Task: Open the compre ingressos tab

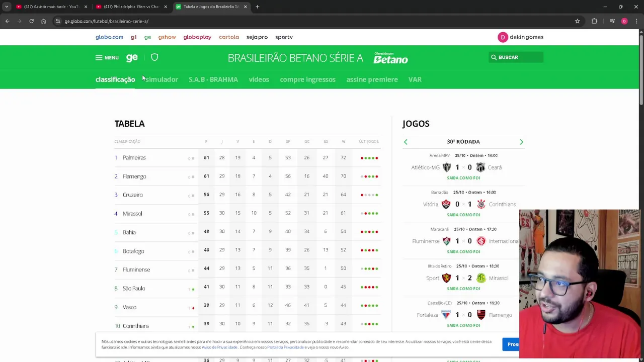Action: pyautogui.click(x=307, y=79)
